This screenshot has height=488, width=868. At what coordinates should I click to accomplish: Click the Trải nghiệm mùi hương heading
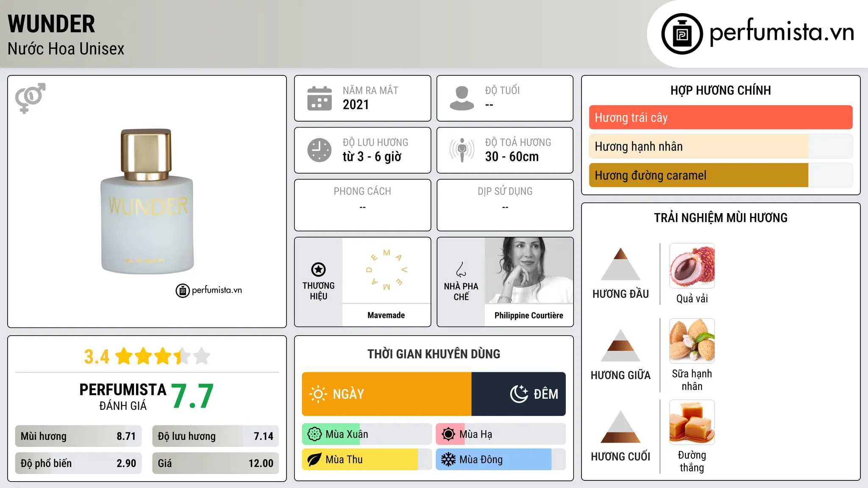click(721, 218)
